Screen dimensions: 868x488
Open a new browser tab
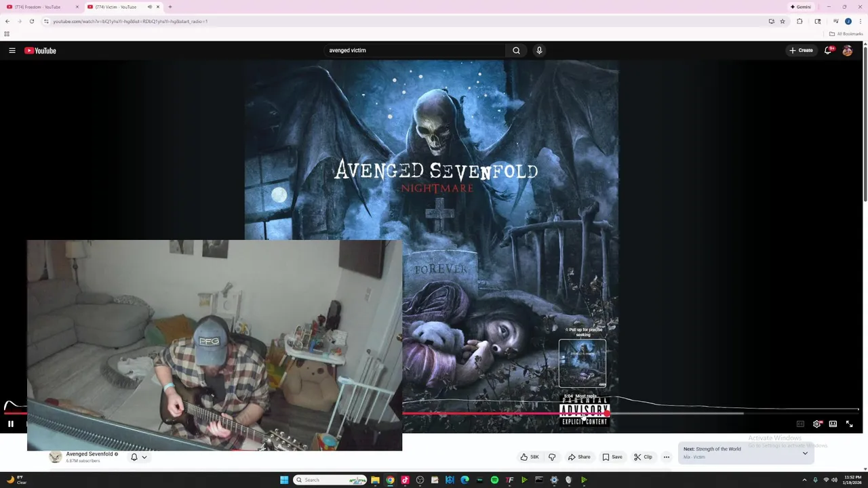pos(170,7)
